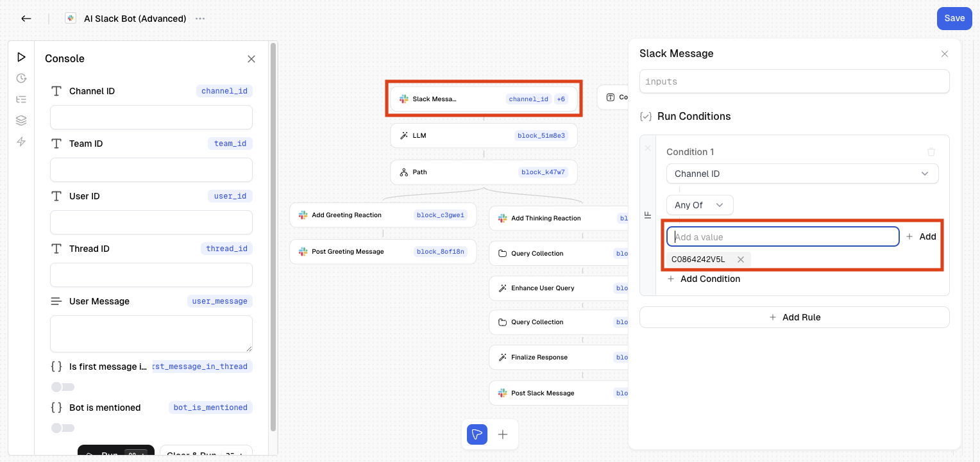The width and height of the screenshot is (980, 462).
Task: Open the Any Of operator dropdown
Action: click(x=699, y=205)
